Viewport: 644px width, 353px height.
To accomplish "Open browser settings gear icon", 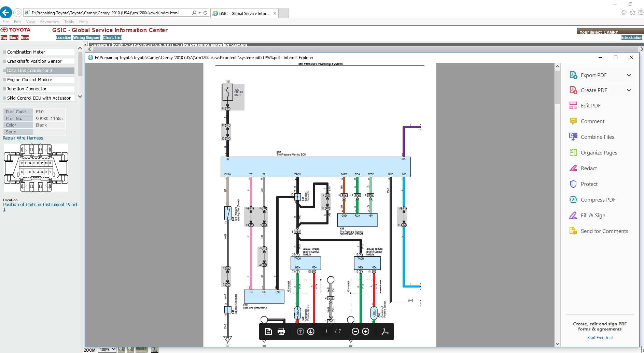I will click(641, 13).
